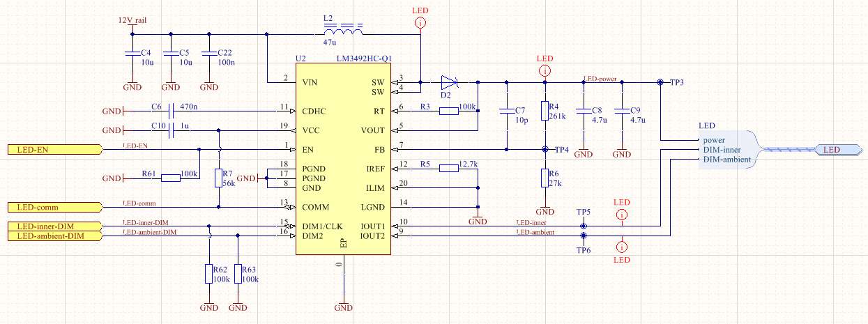
Task: Click the VIN pin name
Action: tap(310, 82)
